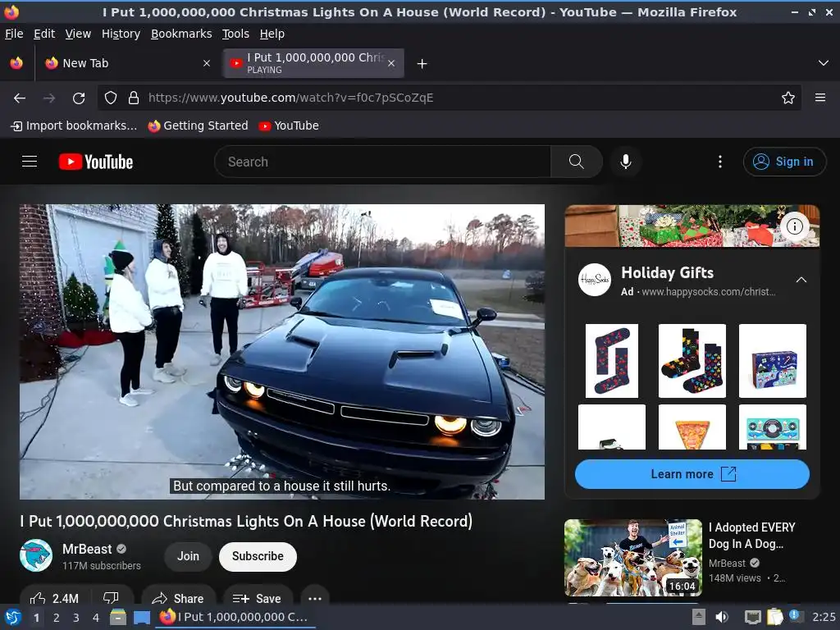Screen dimensions: 840x630
Task: Open the MrBeast channel name link
Action: coord(87,549)
